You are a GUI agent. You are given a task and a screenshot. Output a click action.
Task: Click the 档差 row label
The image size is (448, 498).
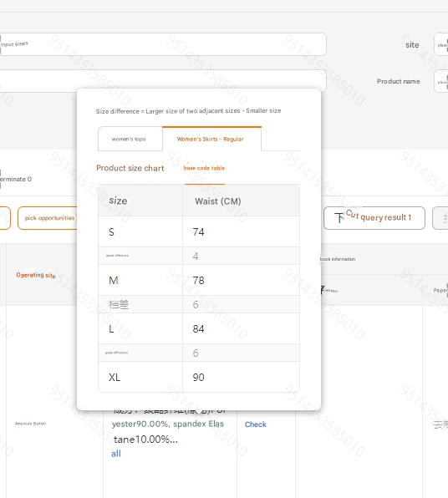point(119,305)
